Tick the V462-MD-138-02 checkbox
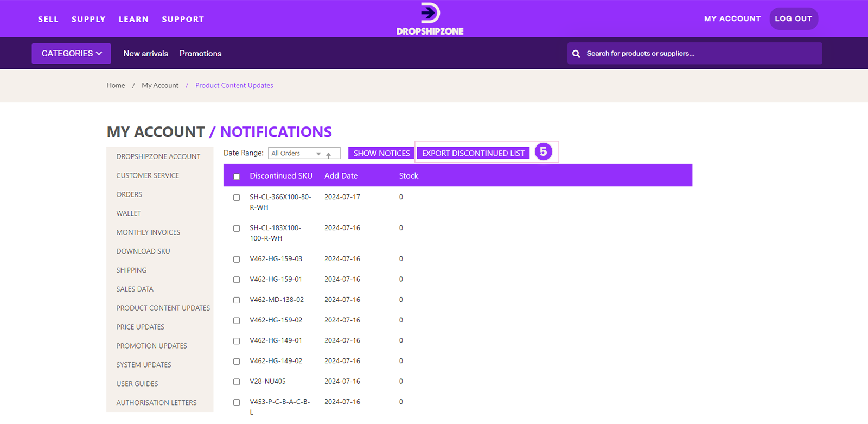868x424 pixels. [x=237, y=300]
